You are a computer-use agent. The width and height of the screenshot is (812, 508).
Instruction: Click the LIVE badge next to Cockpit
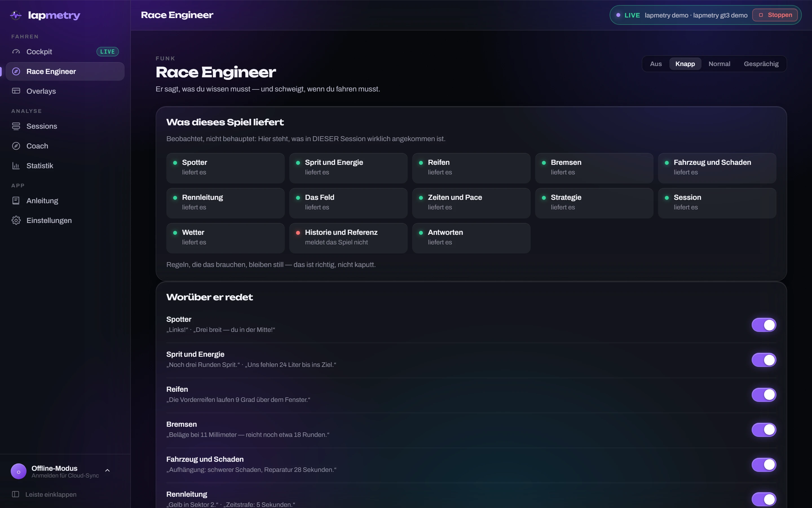(108, 52)
